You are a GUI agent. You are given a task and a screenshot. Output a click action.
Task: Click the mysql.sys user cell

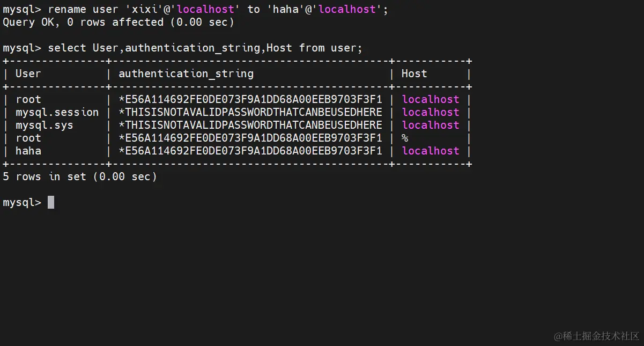(x=44, y=125)
